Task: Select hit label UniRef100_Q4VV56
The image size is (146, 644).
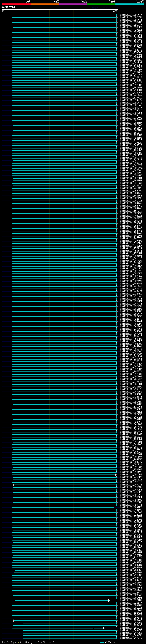Action: coord(131,630)
